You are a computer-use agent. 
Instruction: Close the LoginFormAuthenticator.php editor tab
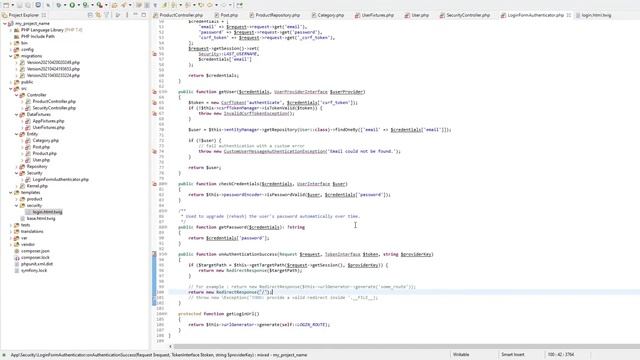pos(569,15)
